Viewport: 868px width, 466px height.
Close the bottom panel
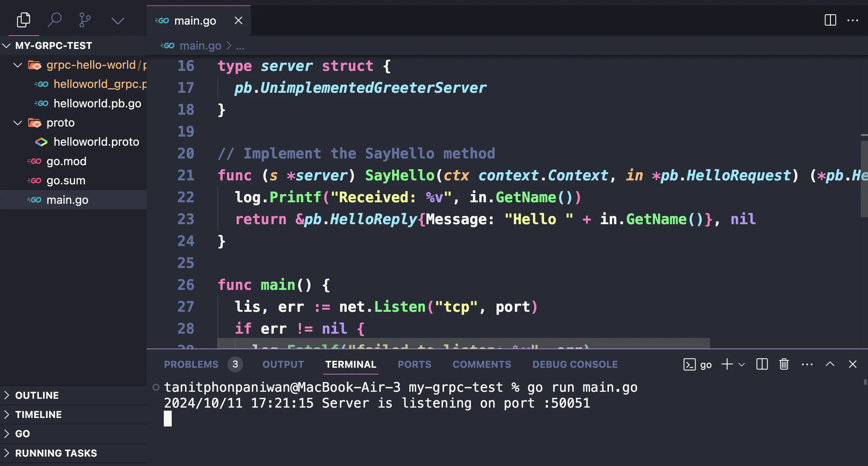click(852, 364)
